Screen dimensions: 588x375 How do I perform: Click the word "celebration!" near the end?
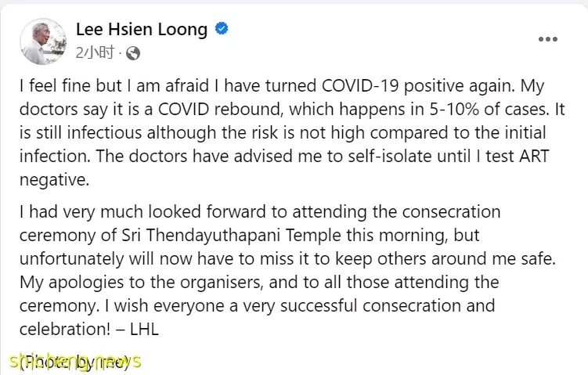coord(65,330)
